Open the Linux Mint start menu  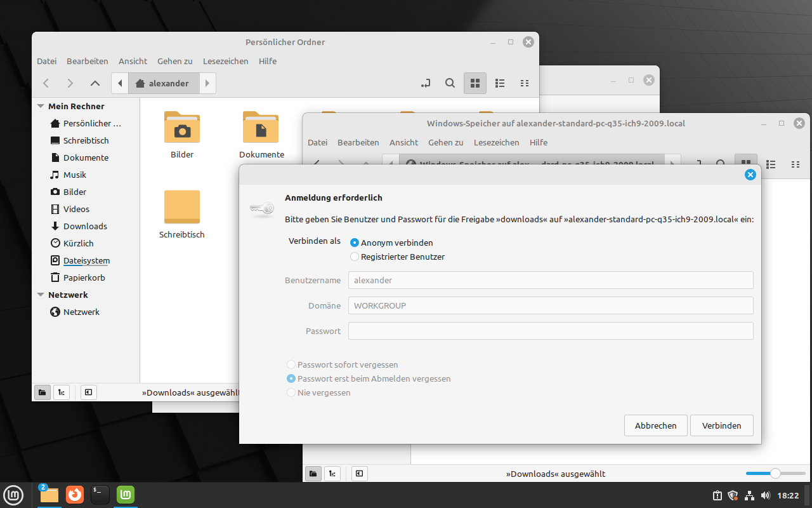coord(13,495)
